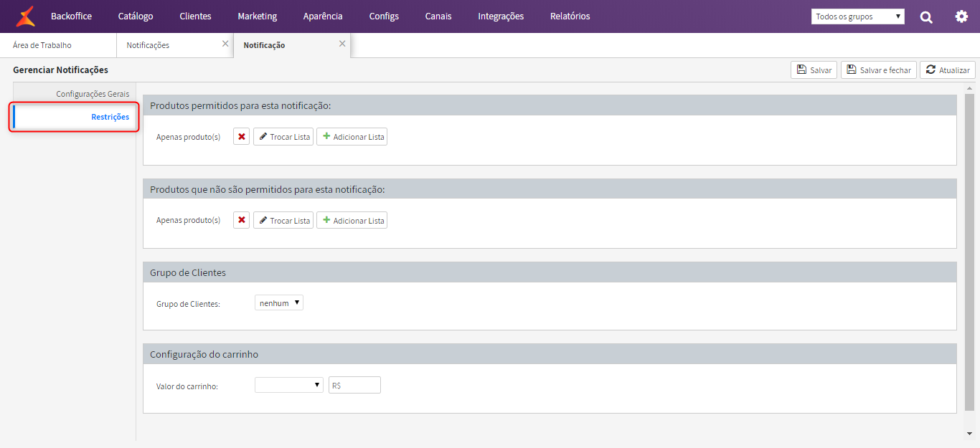Switch to Área de Trabalho tab
Screen dimensions: 980x448
pos(58,45)
